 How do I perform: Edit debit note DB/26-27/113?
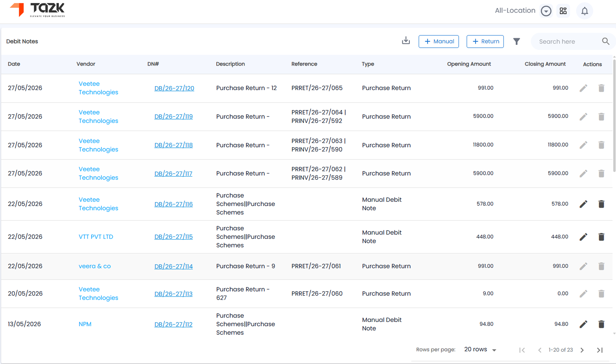coord(583,294)
